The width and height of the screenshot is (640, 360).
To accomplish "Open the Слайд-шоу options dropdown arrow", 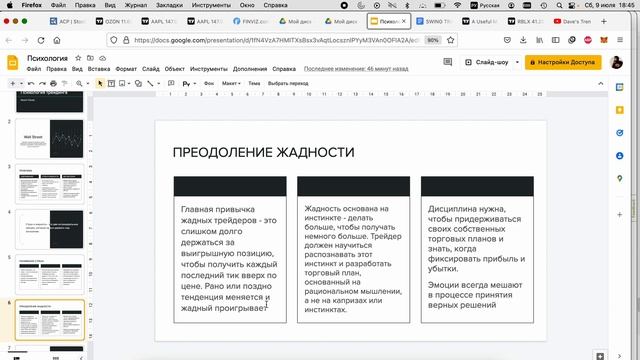I will coord(517,62).
